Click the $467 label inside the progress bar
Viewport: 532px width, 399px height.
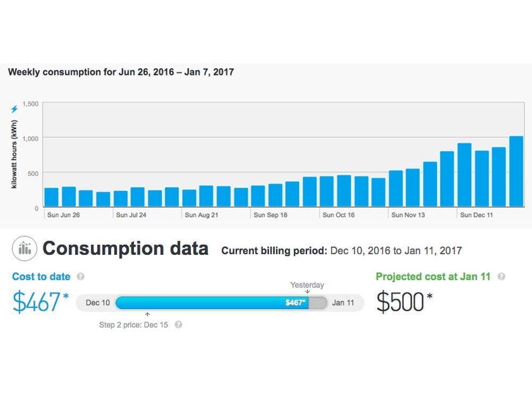296,303
